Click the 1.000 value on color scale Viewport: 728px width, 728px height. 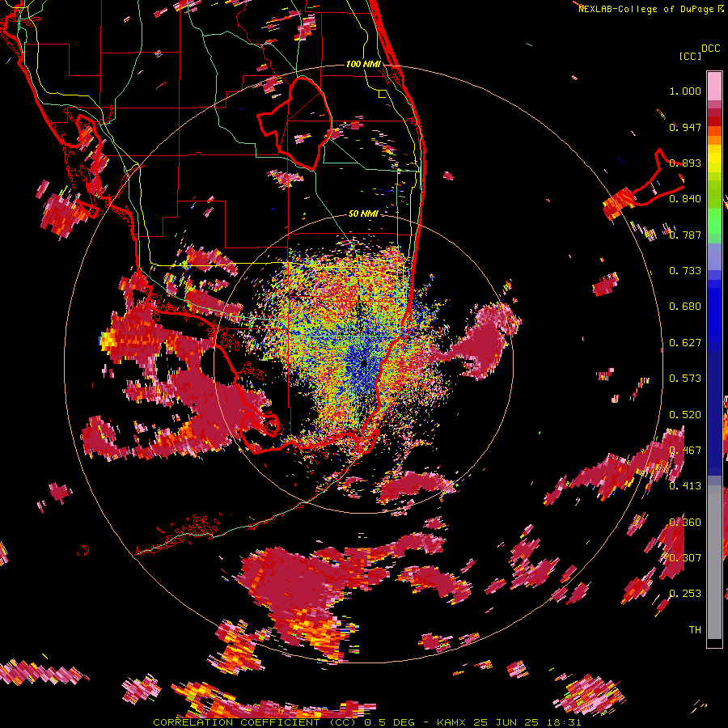[685, 91]
